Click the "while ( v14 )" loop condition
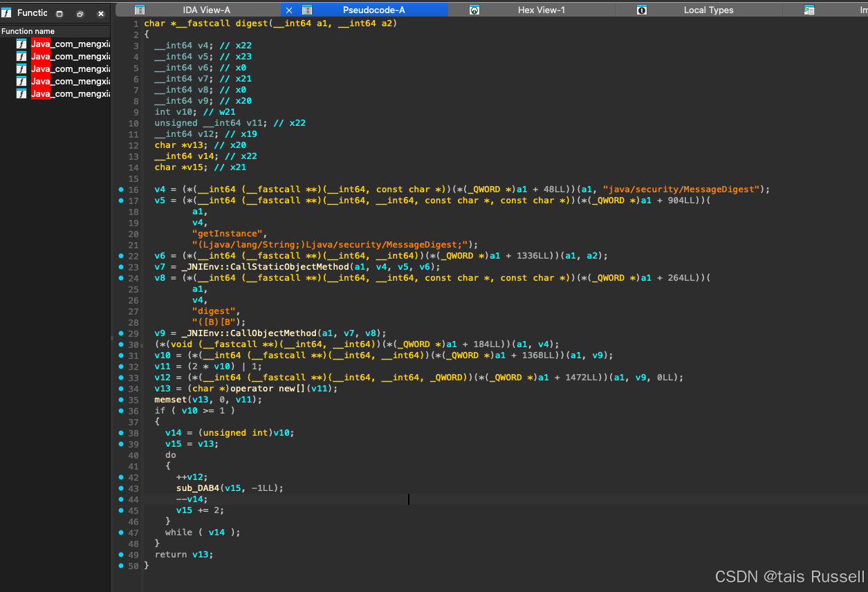 (203, 533)
